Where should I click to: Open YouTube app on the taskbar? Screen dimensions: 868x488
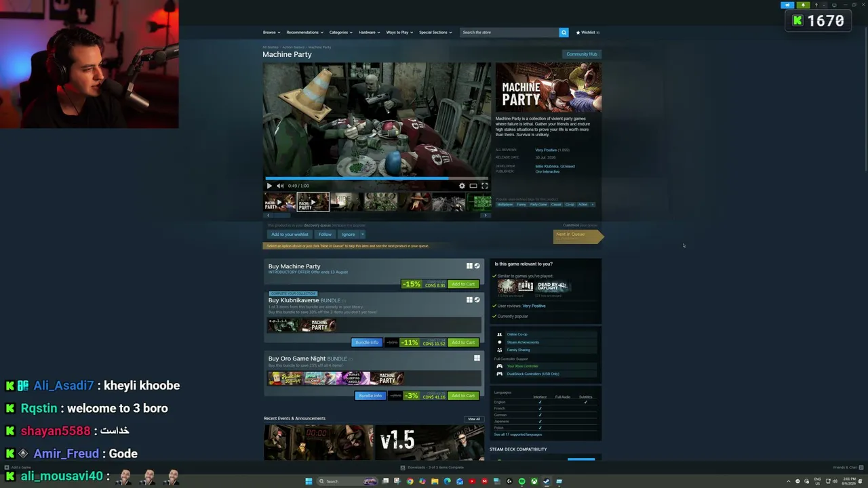(472, 481)
